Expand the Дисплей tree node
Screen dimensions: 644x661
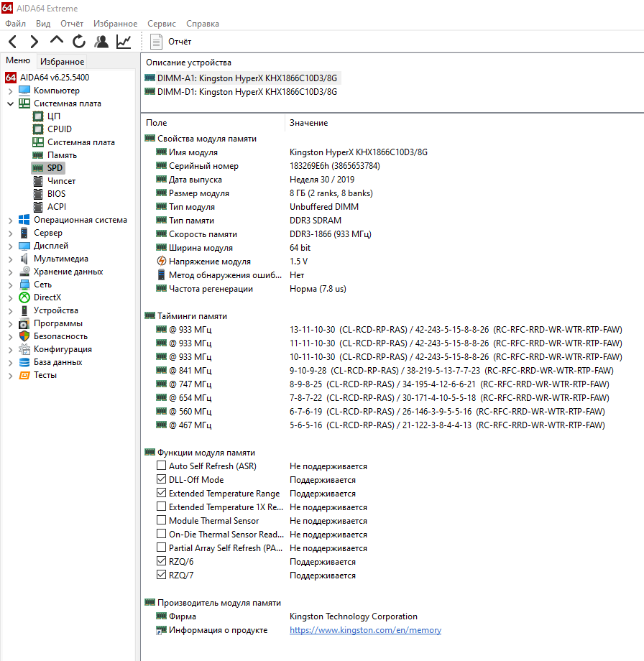coord(11,246)
